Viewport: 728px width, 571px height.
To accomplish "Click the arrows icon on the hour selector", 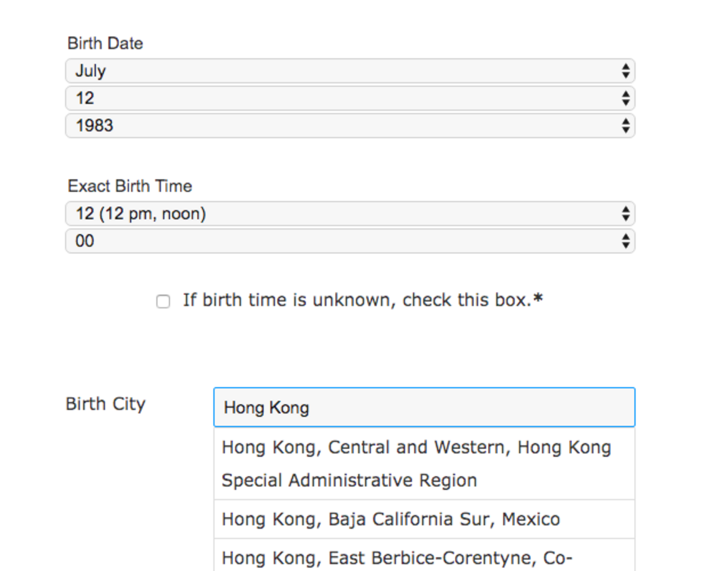I will pyautogui.click(x=626, y=213).
